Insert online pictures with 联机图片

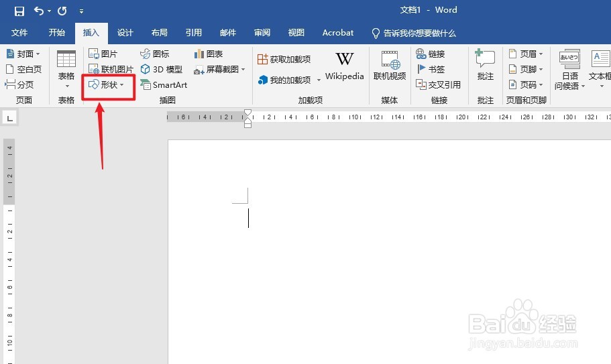point(111,69)
